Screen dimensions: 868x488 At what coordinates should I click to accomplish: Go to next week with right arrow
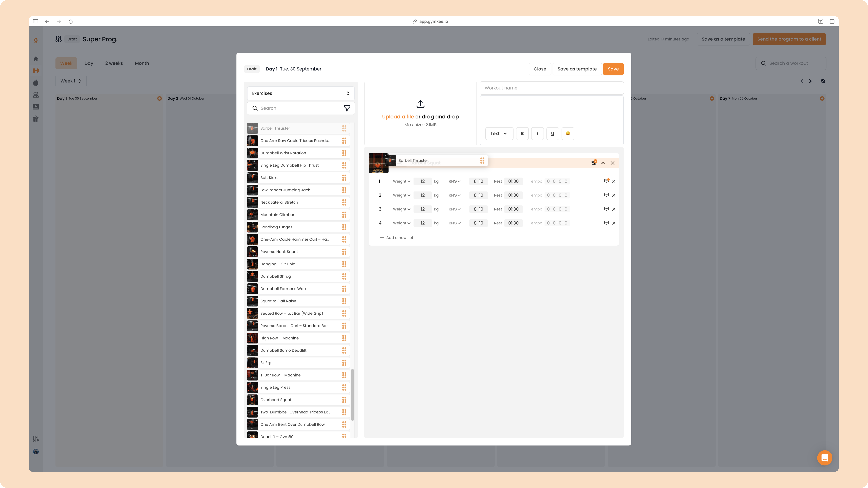pyautogui.click(x=810, y=81)
